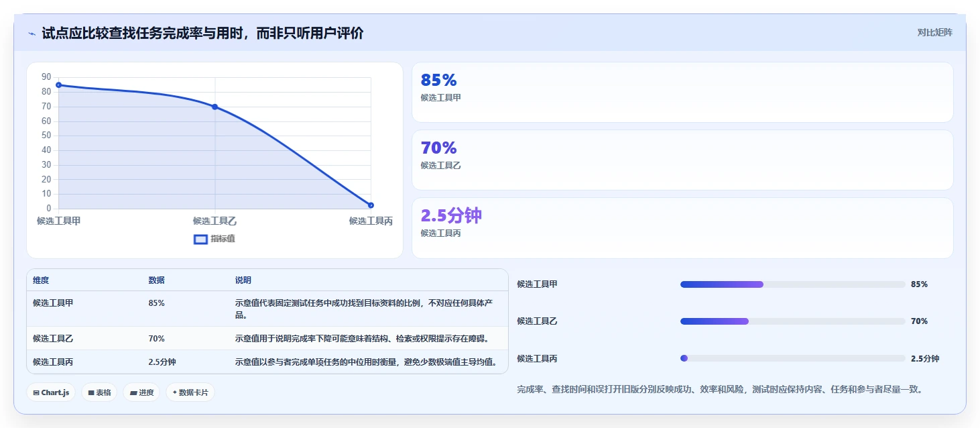Click the 维度 table column header
This screenshot has width=980, height=428.
41,280
